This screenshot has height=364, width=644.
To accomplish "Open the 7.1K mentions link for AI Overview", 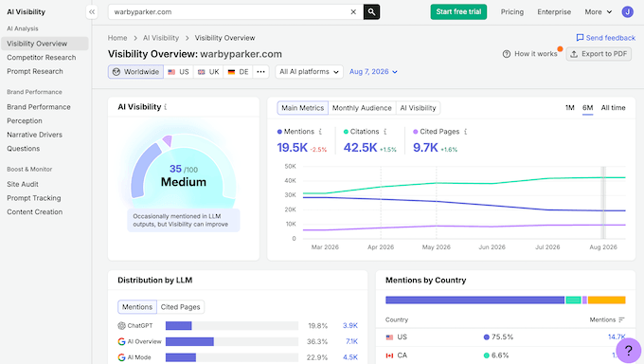I will tap(351, 341).
